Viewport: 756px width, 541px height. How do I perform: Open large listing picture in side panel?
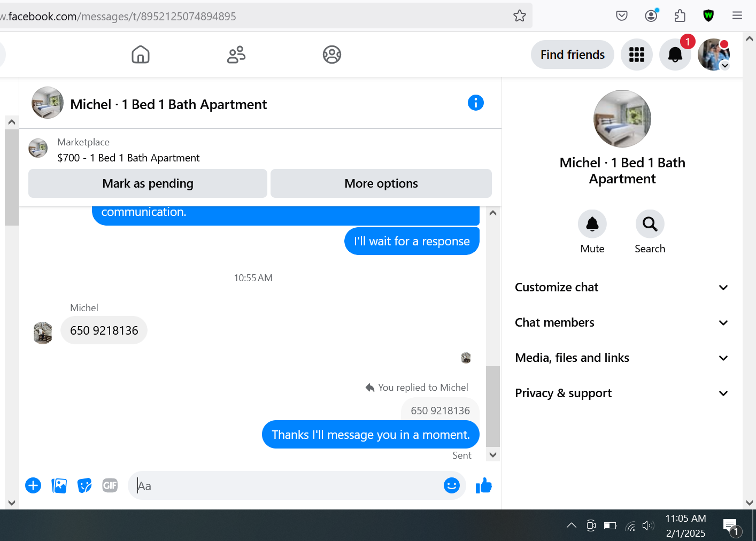[622, 119]
